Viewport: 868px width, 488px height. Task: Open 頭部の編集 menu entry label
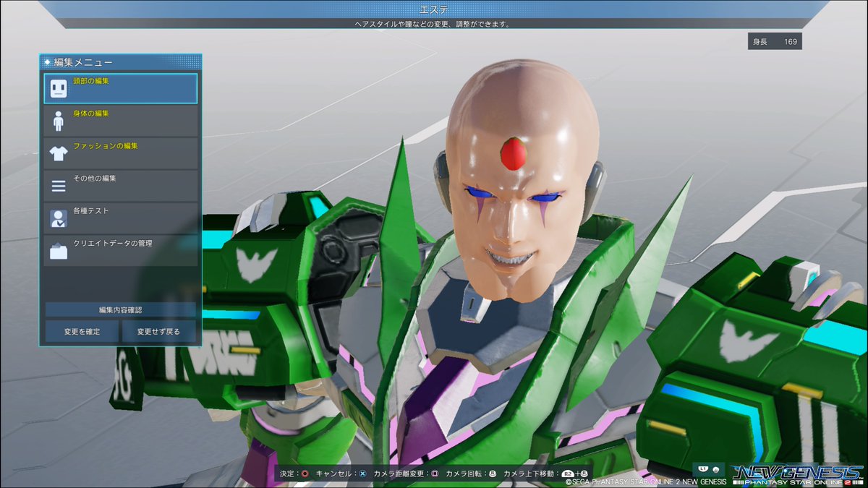click(x=91, y=81)
